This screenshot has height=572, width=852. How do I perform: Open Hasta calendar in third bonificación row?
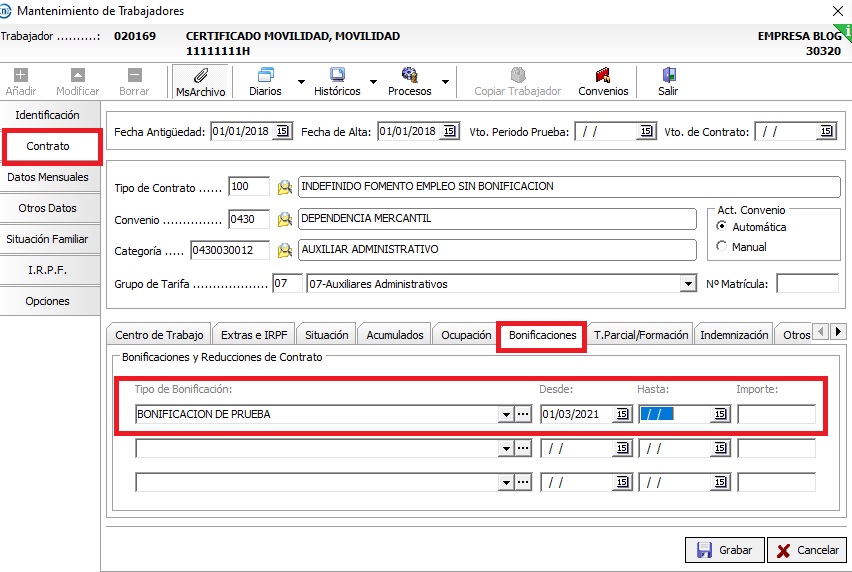click(721, 482)
